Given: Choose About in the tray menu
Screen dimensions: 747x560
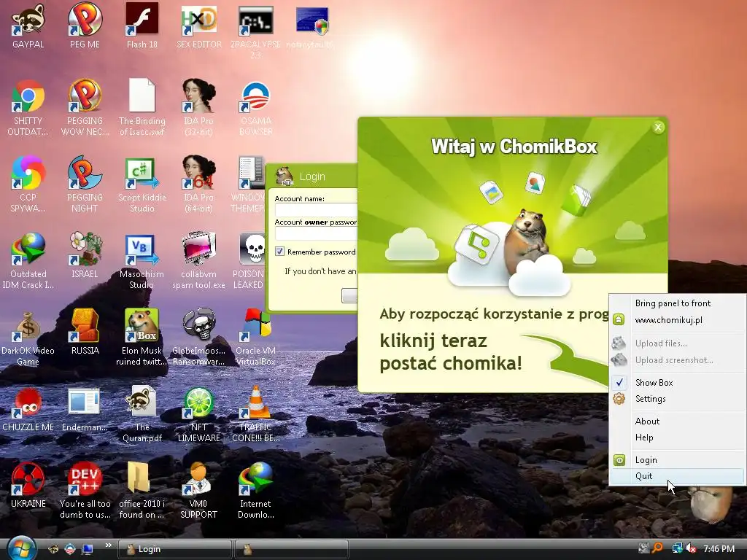Looking at the screenshot, I should [677, 421].
